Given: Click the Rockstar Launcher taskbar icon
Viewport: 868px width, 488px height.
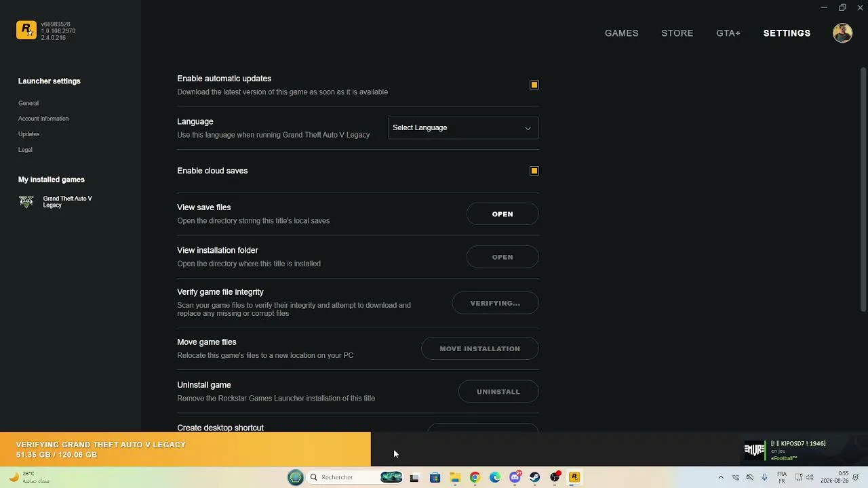Looking at the screenshot, I should click(x=575, y=477).
